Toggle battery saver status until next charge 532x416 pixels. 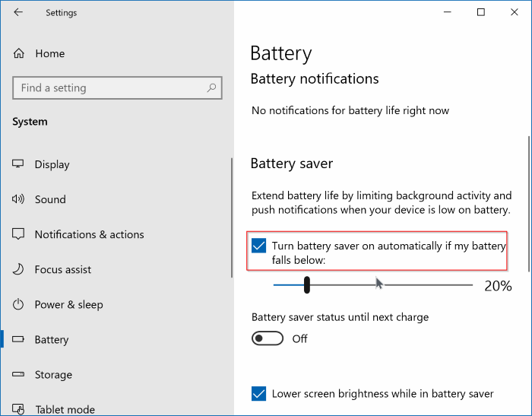[268, 338]
